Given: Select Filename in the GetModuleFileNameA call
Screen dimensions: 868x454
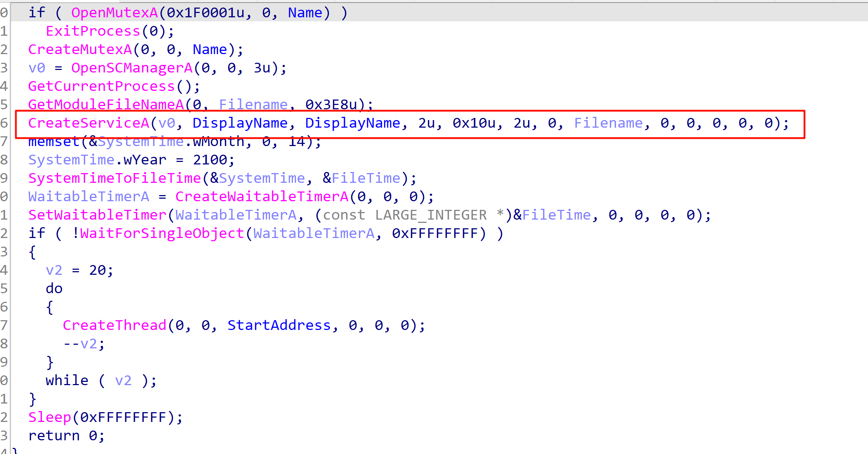Looking at the screenshot, I should [253, 105].
